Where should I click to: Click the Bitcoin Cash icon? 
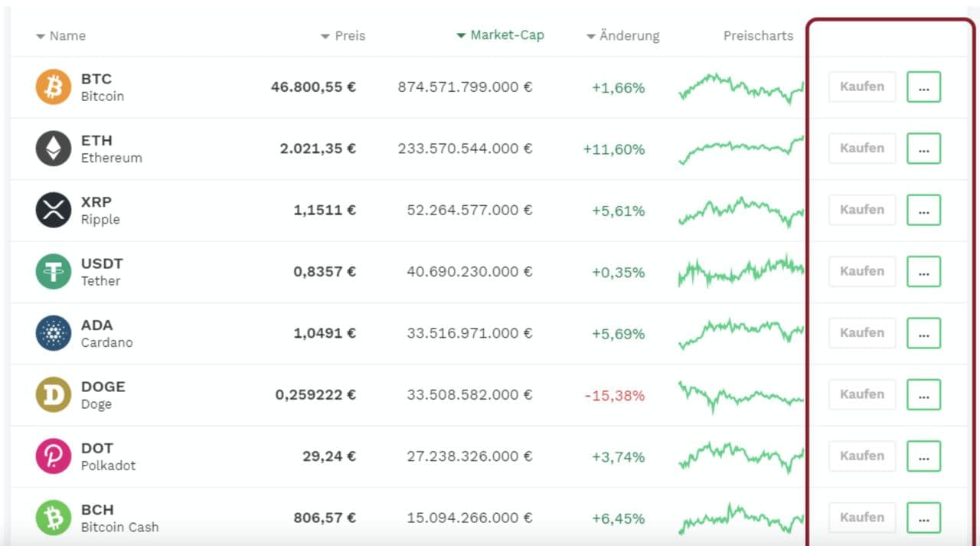pos(54,518)
